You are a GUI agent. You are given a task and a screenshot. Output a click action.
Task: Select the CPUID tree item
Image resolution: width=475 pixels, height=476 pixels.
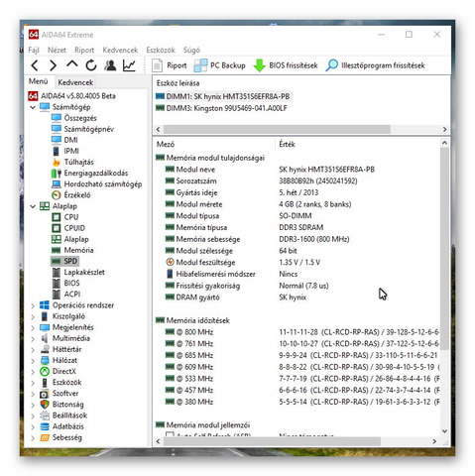[68, 228]
